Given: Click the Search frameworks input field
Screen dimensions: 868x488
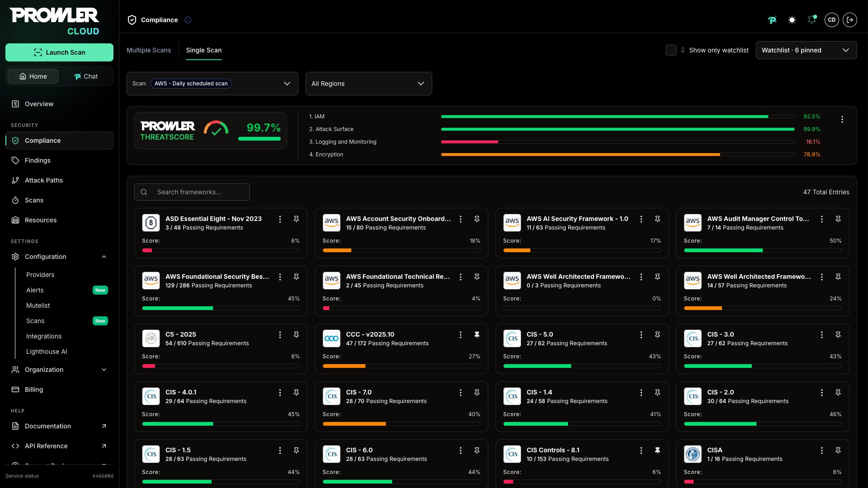Looking at the screenshot, I should pyautogui.click(x=192, y=192).
